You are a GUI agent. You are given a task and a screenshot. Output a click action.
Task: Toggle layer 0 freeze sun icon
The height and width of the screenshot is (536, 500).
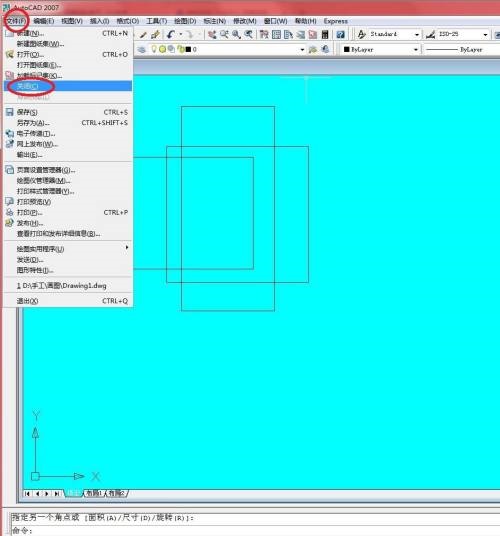click(x=162, y=50)
